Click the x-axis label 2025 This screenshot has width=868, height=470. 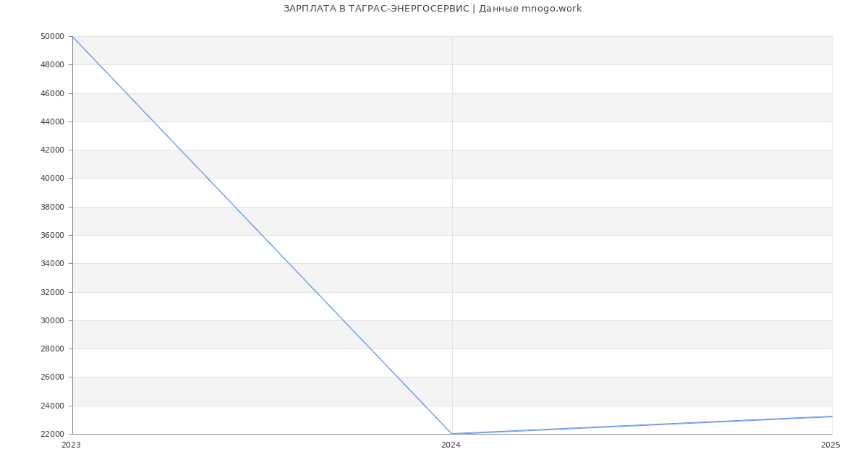(830, 445)
